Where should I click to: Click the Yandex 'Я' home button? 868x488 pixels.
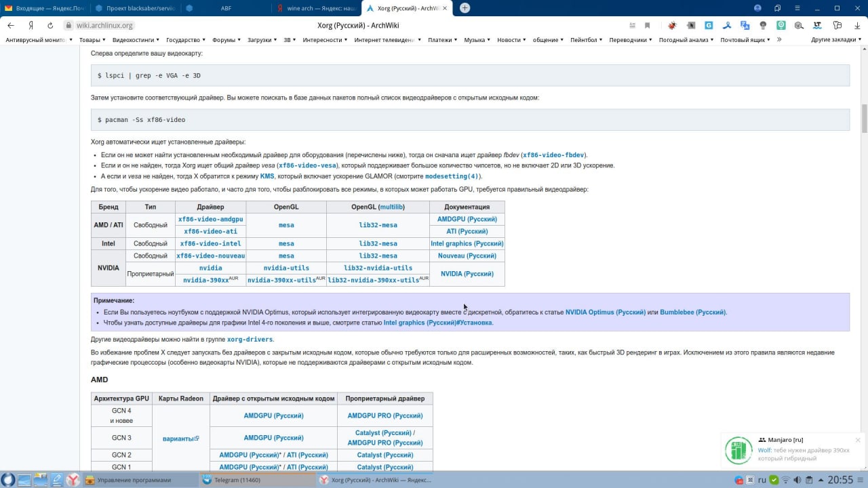point(31,25)
